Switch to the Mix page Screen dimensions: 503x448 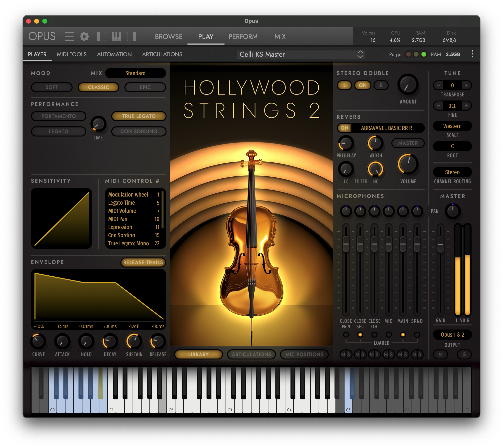click(x=280, y=36)
